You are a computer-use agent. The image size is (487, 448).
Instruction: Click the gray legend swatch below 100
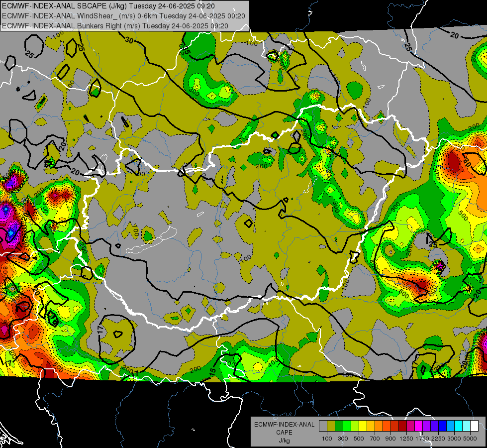point(323,426)
